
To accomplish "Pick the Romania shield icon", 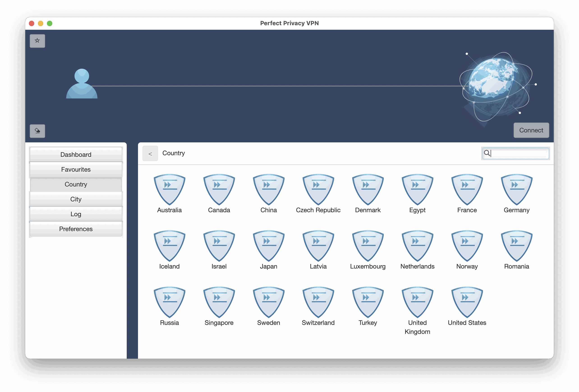I will coord(517,246).
